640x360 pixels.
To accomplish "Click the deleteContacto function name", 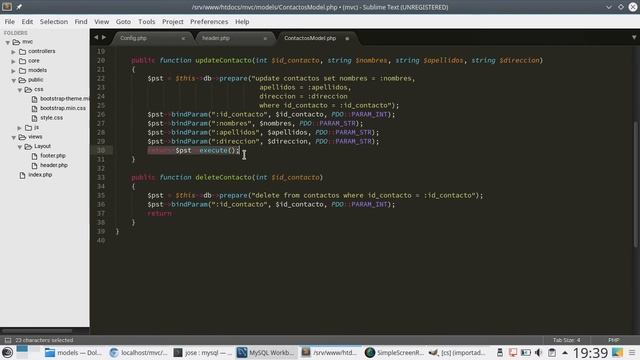I will click(x=223, y=178).
